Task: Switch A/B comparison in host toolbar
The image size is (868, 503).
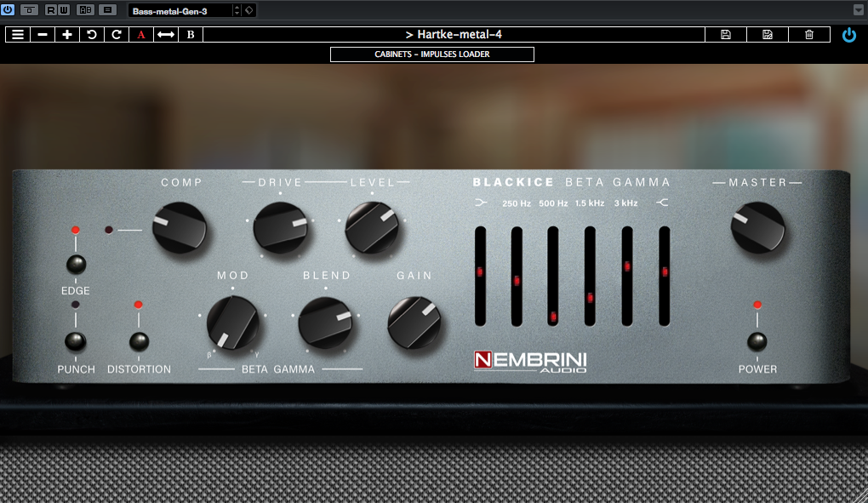Action: (x=86, y=9)
